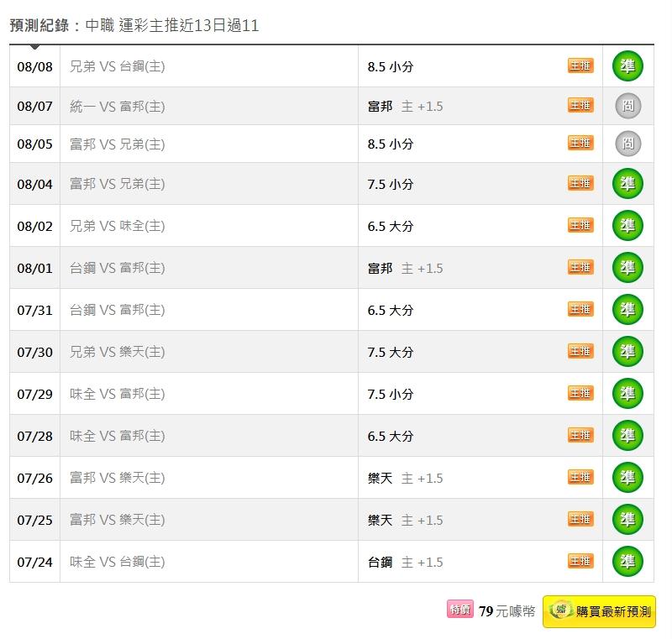The image size is (672, 639).
Task: Click the 台鋼 主 +1.5 prediction
Action: tap(405, 562)
